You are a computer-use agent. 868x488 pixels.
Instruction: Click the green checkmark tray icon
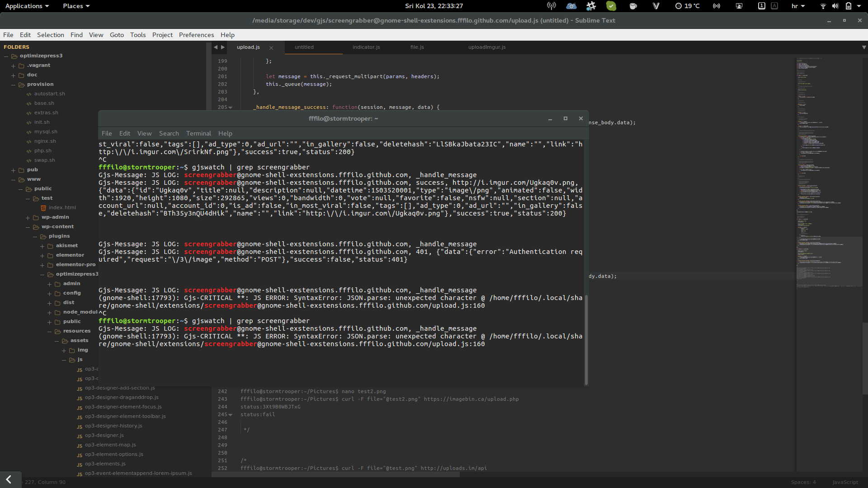[x=611, y=6]
